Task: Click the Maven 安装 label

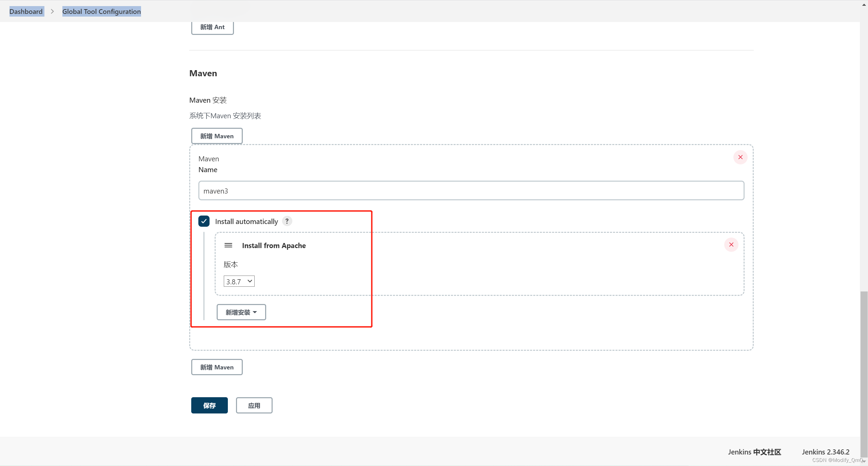Action: [208, 100]
